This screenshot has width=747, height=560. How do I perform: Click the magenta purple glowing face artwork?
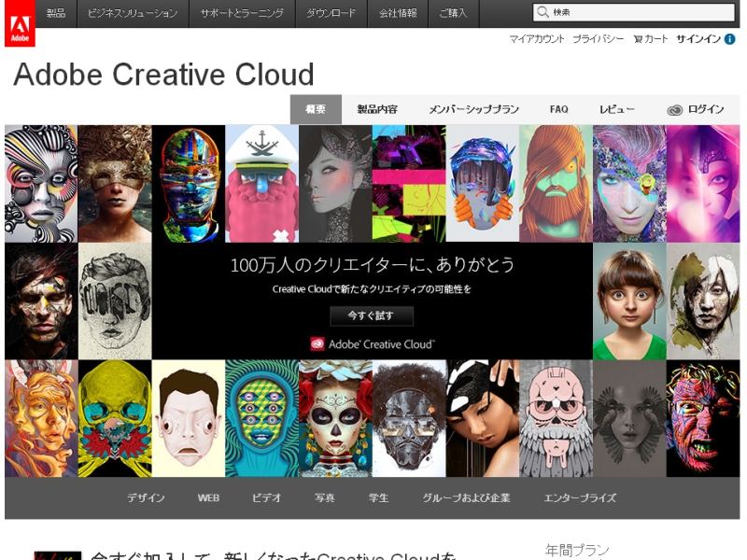pos(703,184)
